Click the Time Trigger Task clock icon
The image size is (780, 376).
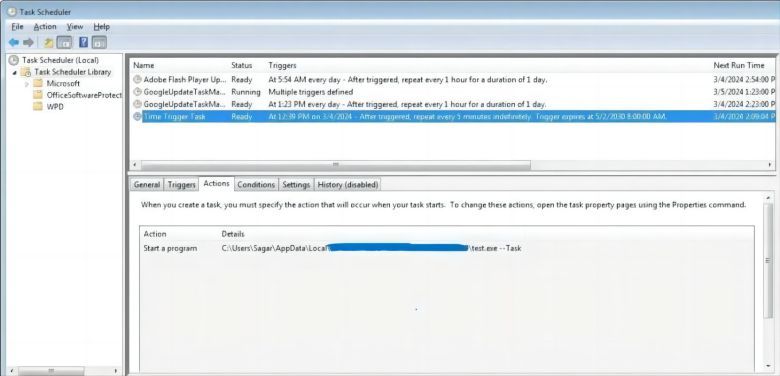pyautogui.click(x=137, y=117)
